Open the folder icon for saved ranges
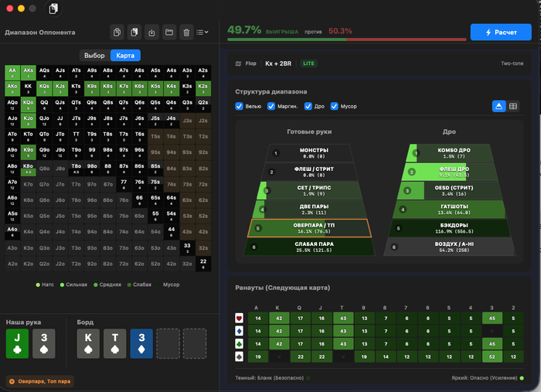This screenshot has width=541, height=392. (169, 32)
